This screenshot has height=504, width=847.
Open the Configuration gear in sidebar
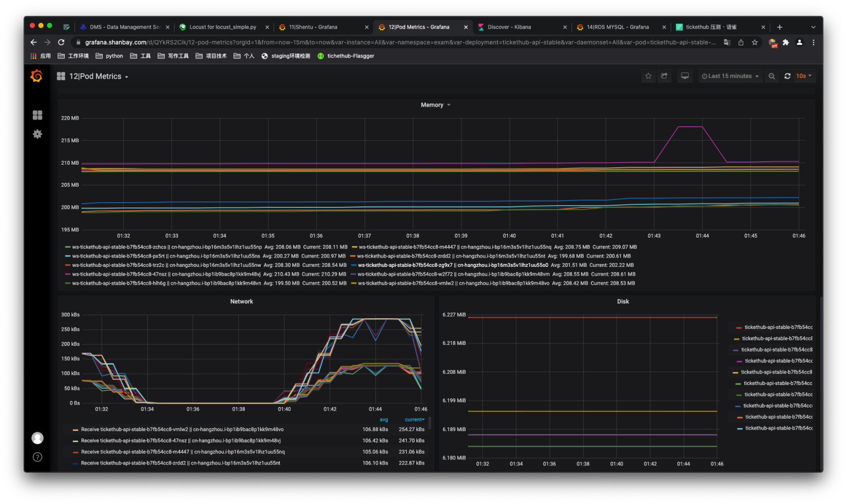coord(37,134)
